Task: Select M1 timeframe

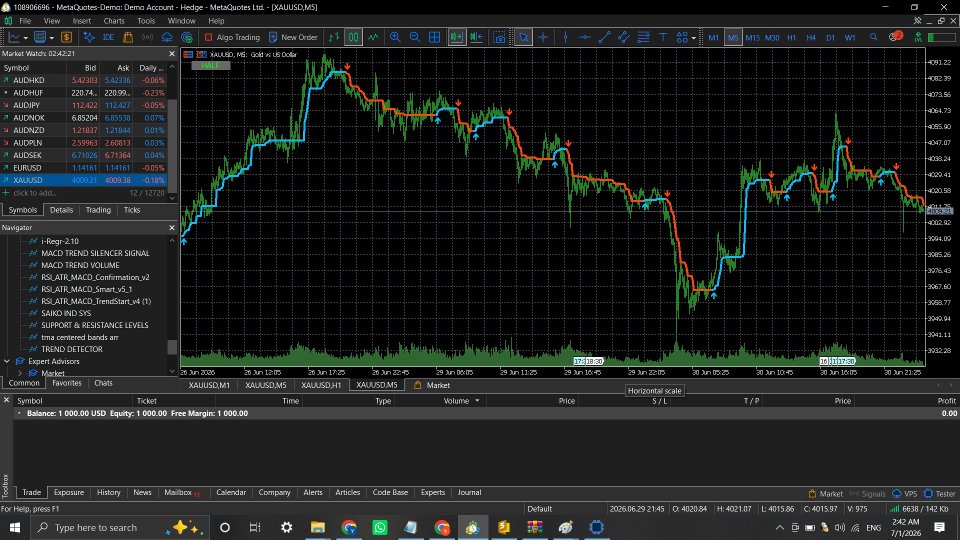Action: coord(713,37)
